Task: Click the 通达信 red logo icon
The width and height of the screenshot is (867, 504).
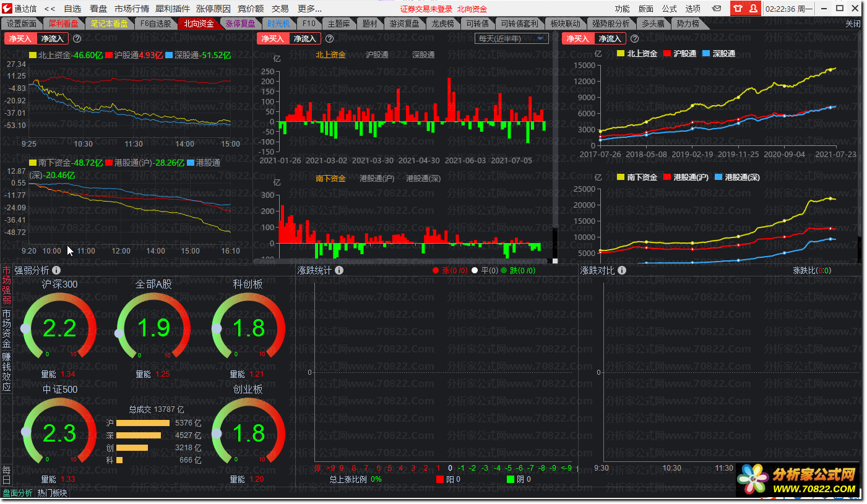Action: [x=7, y=9]
